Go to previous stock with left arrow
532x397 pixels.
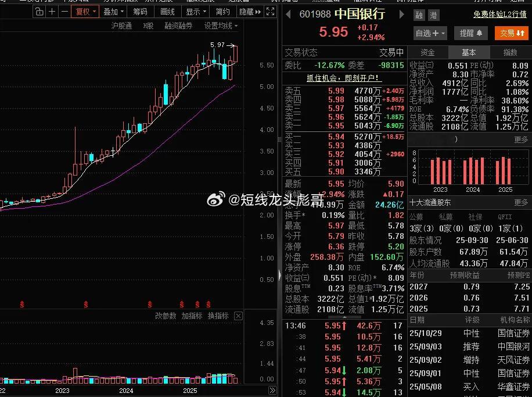coord(288,15)
